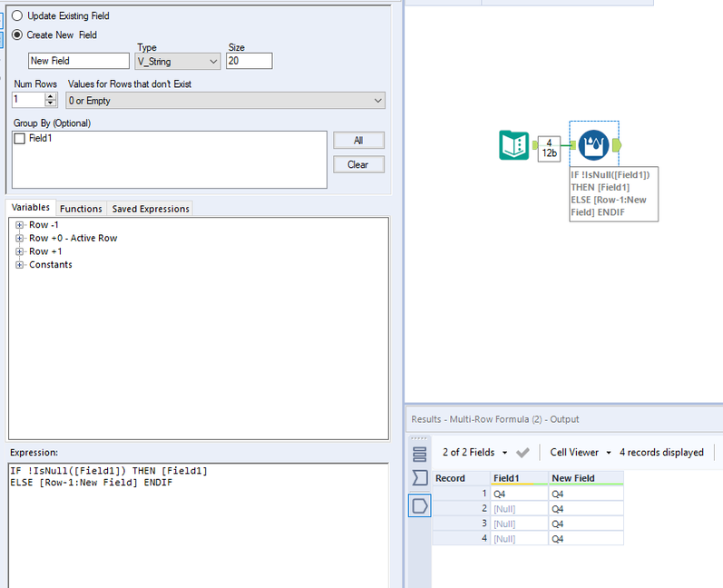Select New Field cell Q4 in record 3
723x588 pixels.
(x=586, y=524)
